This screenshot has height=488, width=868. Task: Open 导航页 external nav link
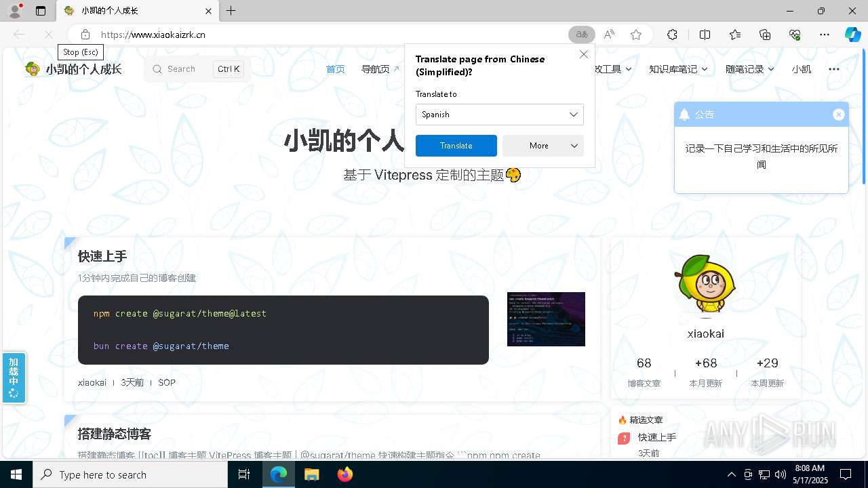click(380, 69)
